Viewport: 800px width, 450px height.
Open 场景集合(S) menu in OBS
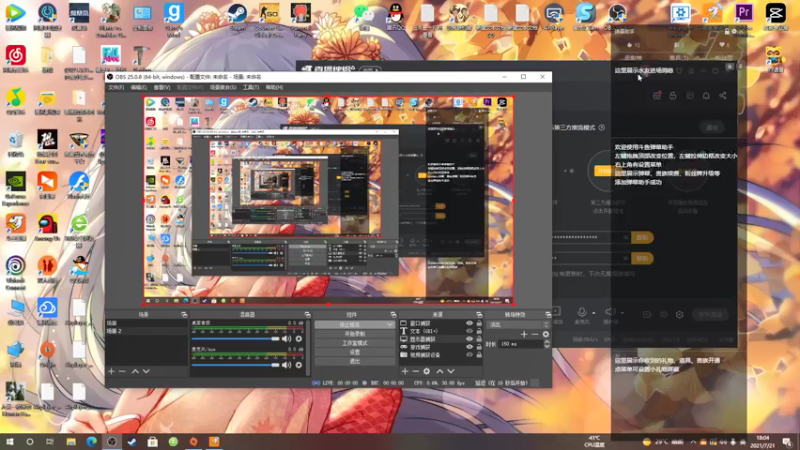tap(223, 87)
